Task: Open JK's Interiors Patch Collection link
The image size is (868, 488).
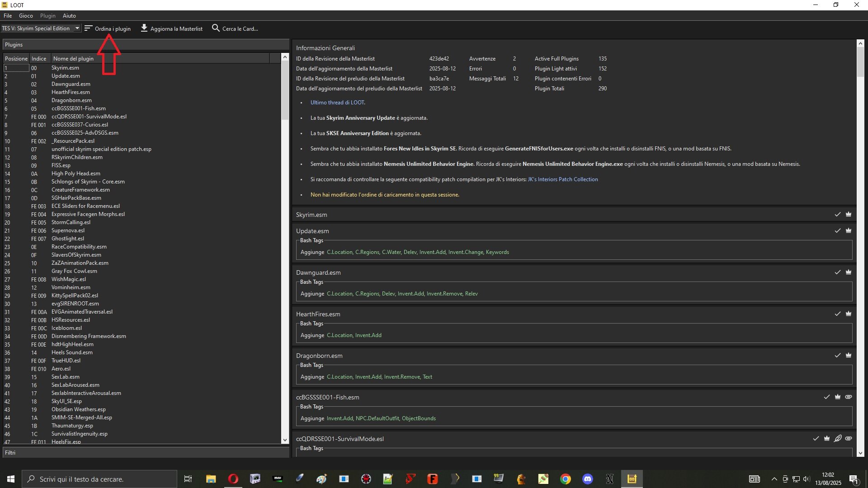Action: click(563, 179)
